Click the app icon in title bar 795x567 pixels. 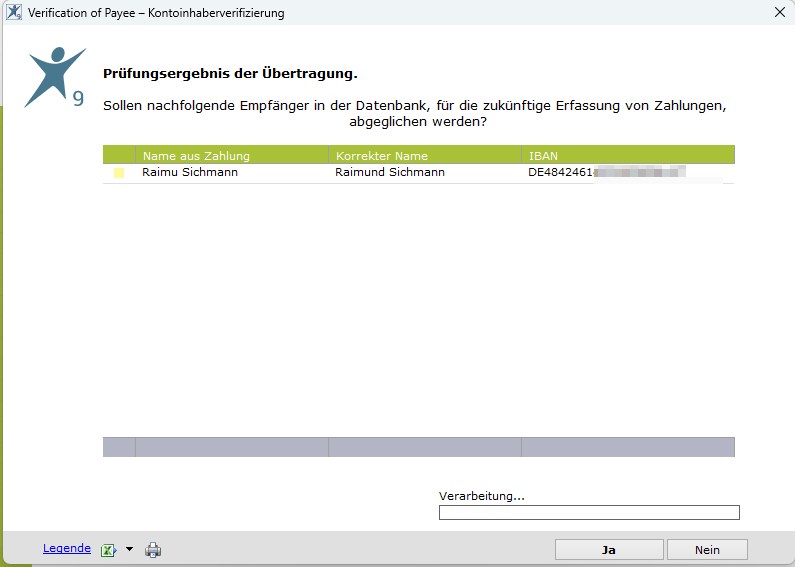14,13
